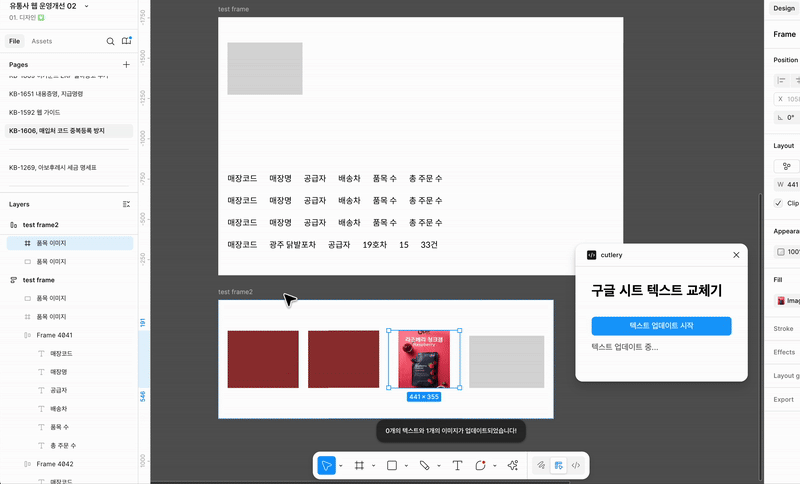Image resolution: width=800 pixels, height=484 pixels.
Task: Toggle the Draw mode icon in toolbar
Action: point(541,465)
